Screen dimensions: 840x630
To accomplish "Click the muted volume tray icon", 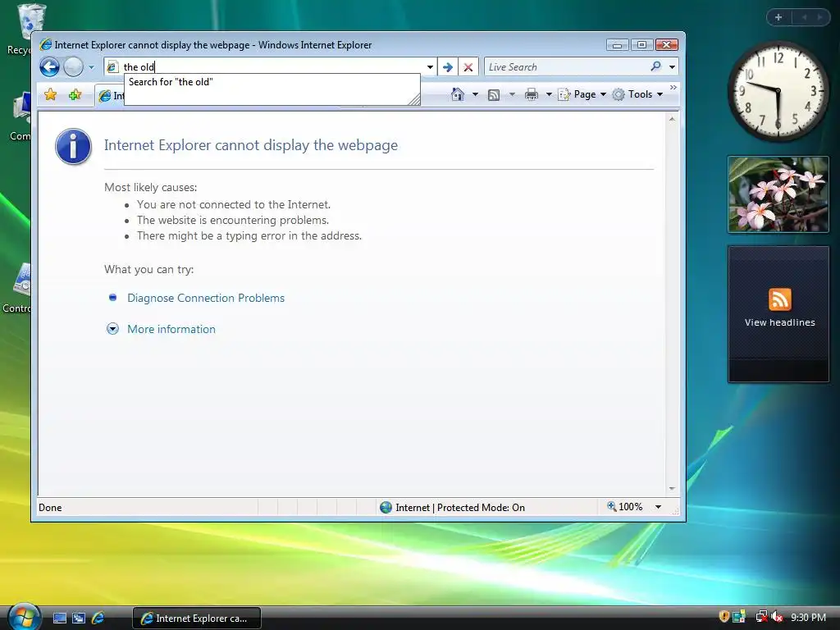I will pyautogui.click(x=777, y=617).
